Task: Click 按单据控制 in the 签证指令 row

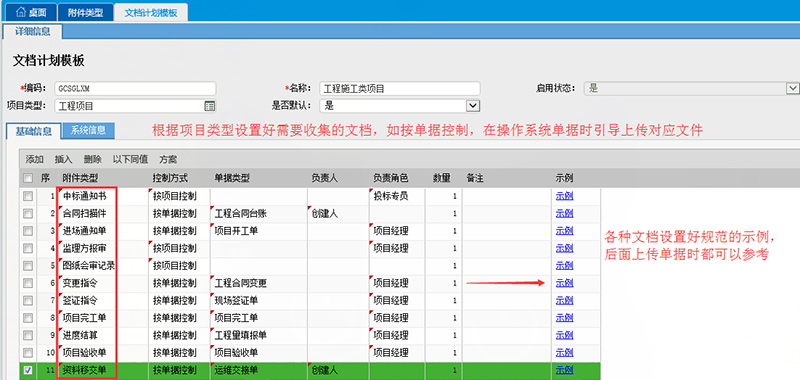Action: coord(174,300)
